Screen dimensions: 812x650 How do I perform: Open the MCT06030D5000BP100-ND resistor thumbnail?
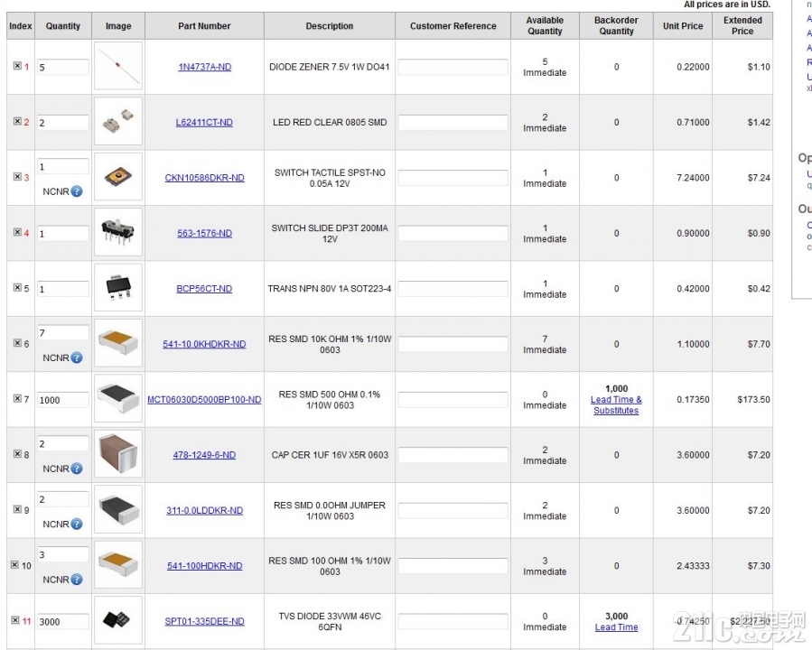118,399
